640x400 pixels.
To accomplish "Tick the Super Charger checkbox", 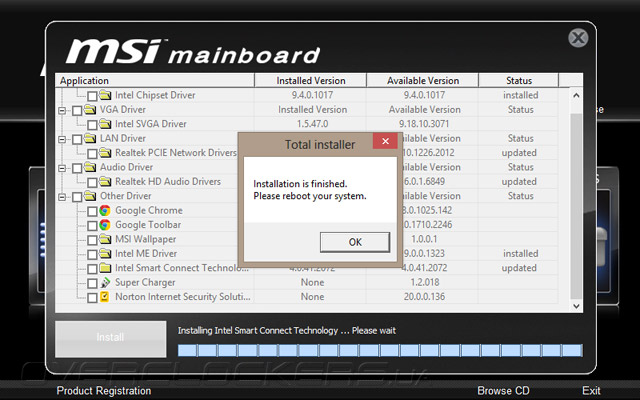I will click(92, 283).
